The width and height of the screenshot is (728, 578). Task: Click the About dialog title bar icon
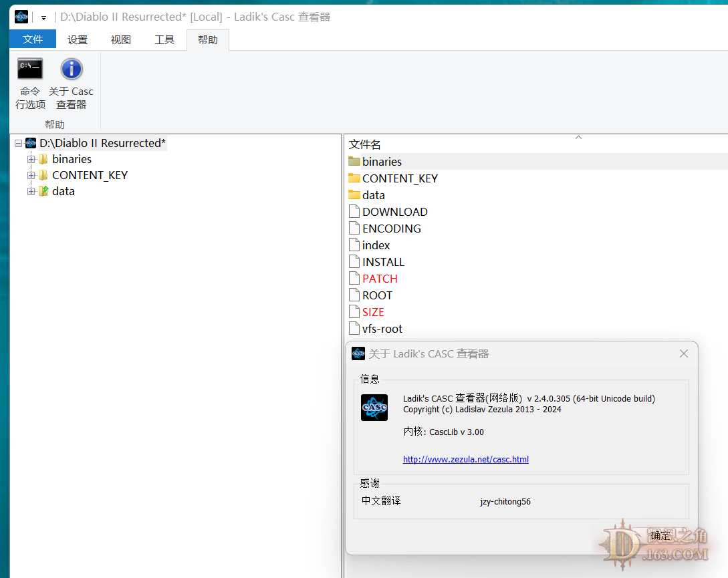(358, 353)
